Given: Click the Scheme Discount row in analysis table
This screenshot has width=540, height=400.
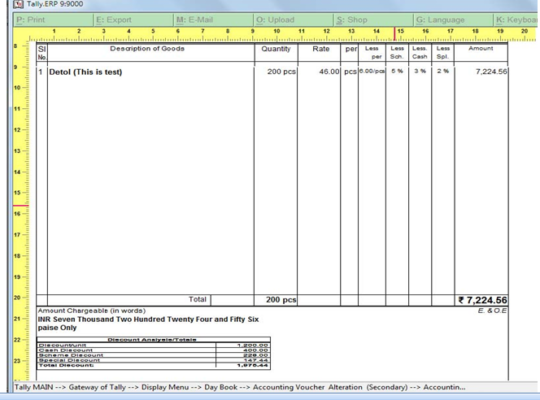Looking at the screenshot, I should click(153, 355).
